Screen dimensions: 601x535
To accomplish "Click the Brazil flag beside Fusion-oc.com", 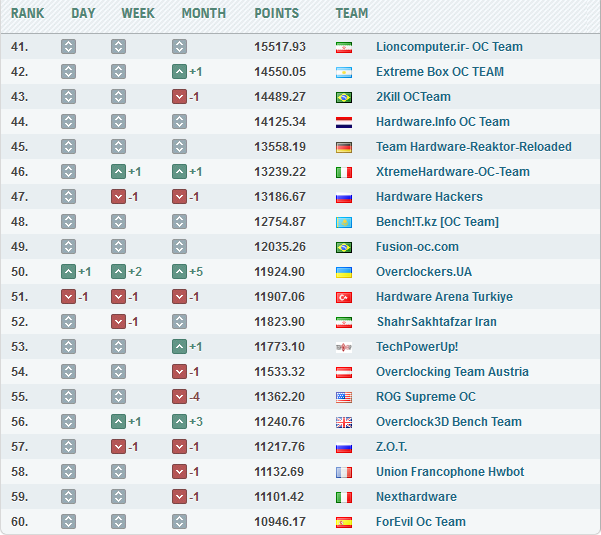I will 344,247.
